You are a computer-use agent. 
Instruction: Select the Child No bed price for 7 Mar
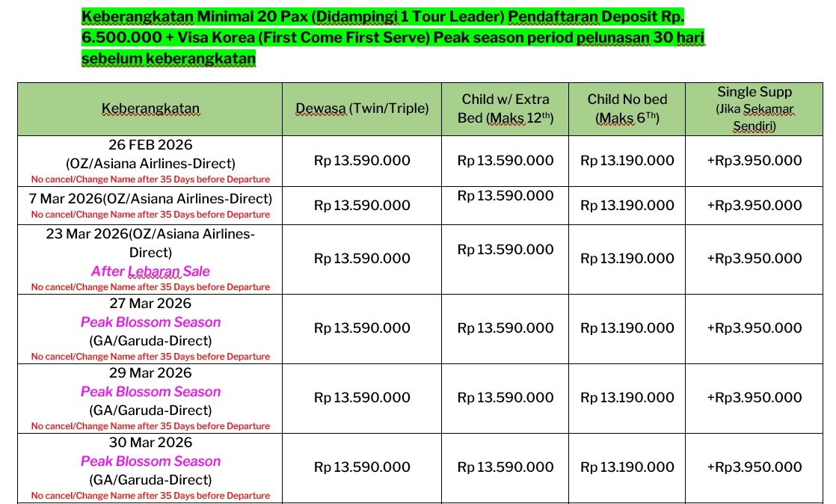[x=627, y=206]
